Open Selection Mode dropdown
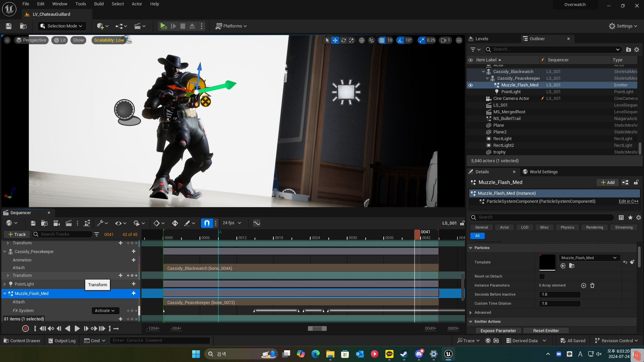Screen dimensions: 644x362 [x=62, y=26]
